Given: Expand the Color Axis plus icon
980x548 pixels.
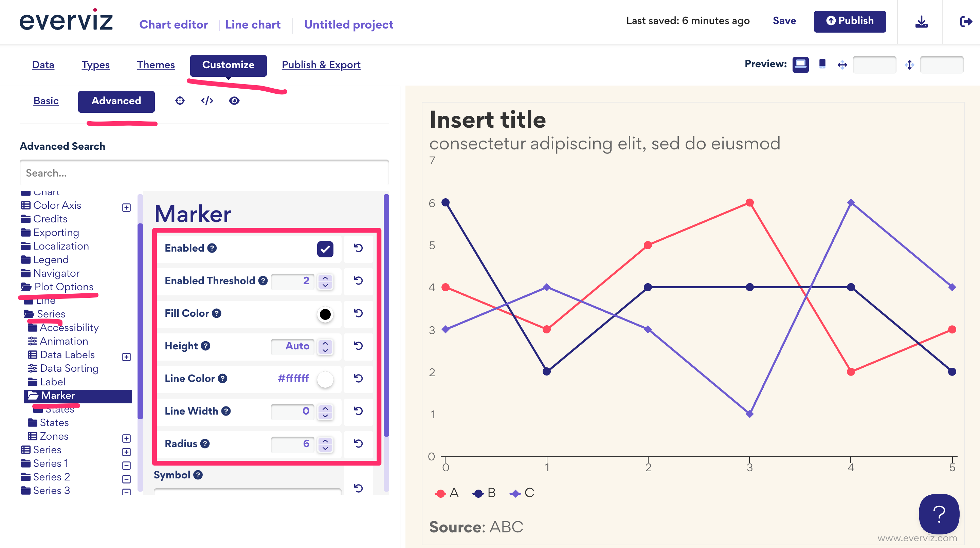Looking at the screenshot, I should (126, 208).
